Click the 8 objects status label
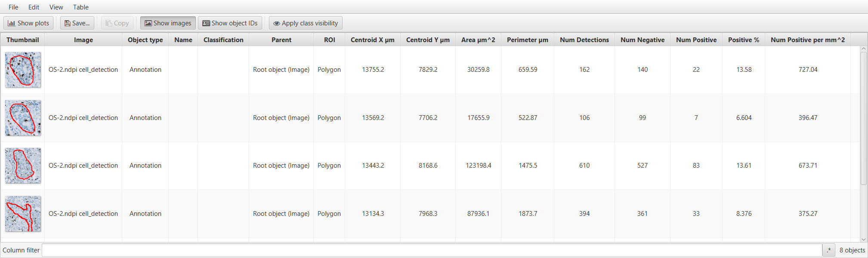The image size is (868, 258). [x=852, y=250]
